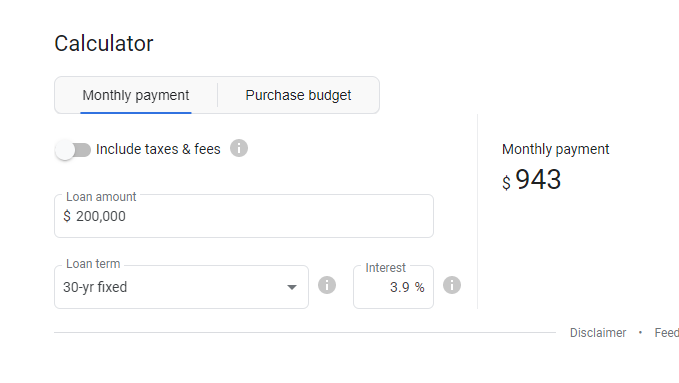Image resolution: width=679 pixels, height=383 pixels.
Task: Toggle the Include taxes & fees switch
Action: (x=73, y=150)
